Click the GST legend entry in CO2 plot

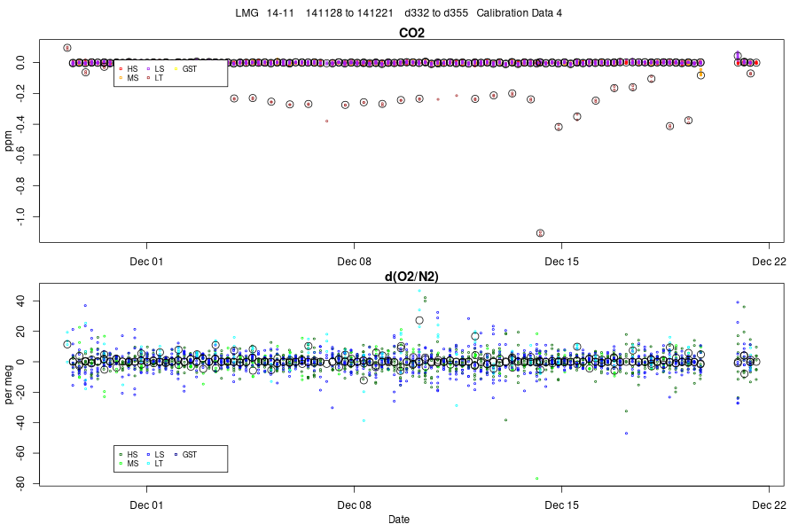[186, 69]
